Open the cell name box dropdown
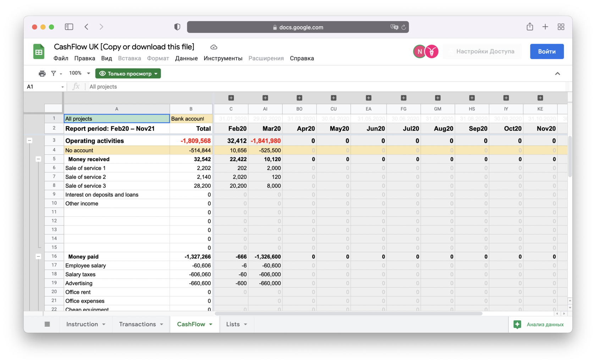This screenshot has height=364, width=596. click(62, 87)
